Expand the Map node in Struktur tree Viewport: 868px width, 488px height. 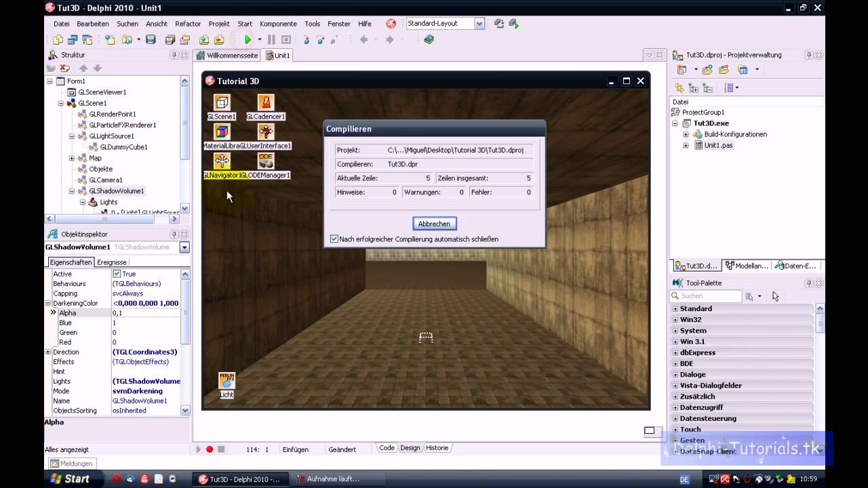click(72, 158)
